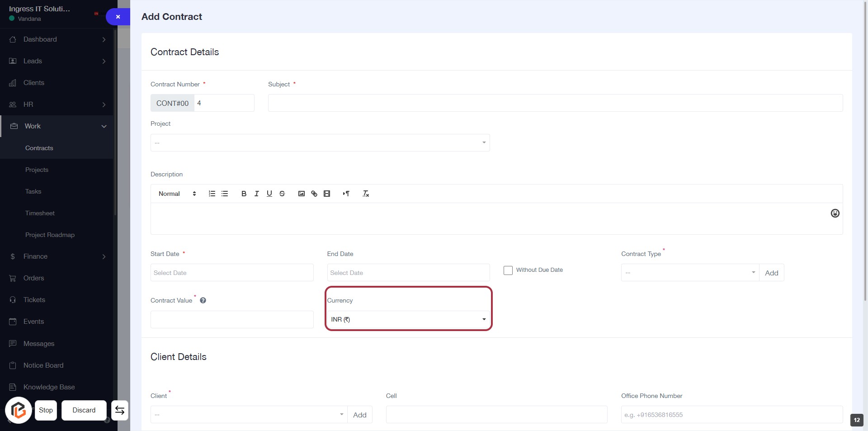Open Projects in the Work submenu

click(37, 170)
